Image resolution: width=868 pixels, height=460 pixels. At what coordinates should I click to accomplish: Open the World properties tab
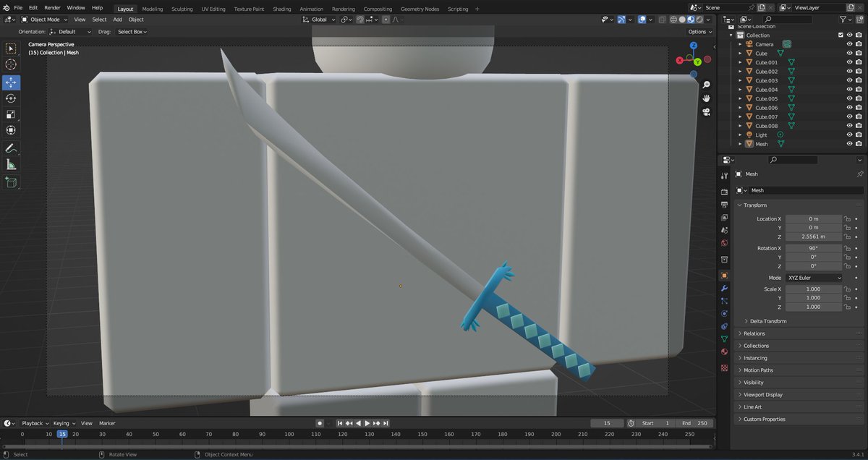[x=724, y=243]
